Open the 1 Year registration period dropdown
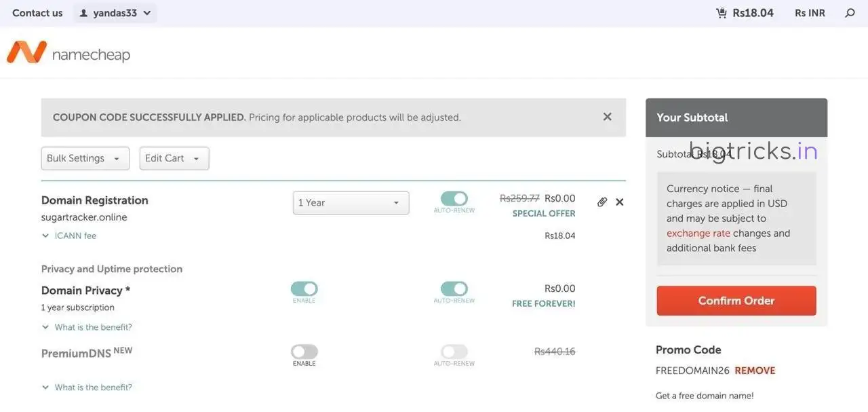Viewport: 868px width, 412px height. 351,202
